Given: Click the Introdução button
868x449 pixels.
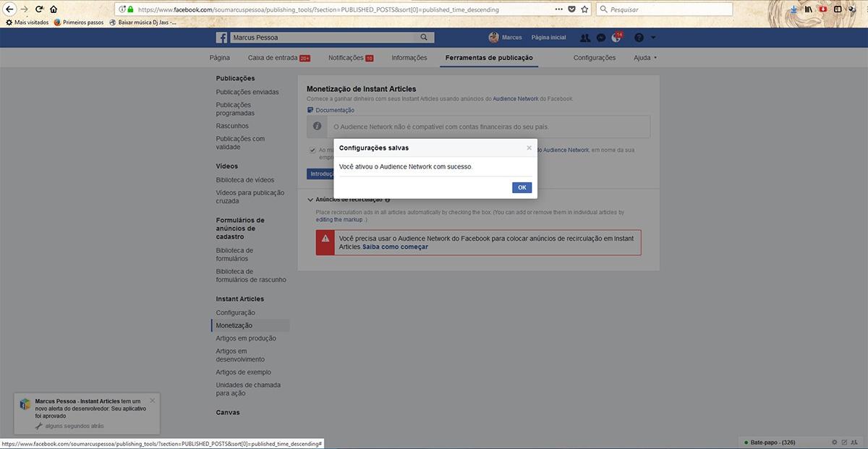Looking at the screenshot, I should 320,174.
